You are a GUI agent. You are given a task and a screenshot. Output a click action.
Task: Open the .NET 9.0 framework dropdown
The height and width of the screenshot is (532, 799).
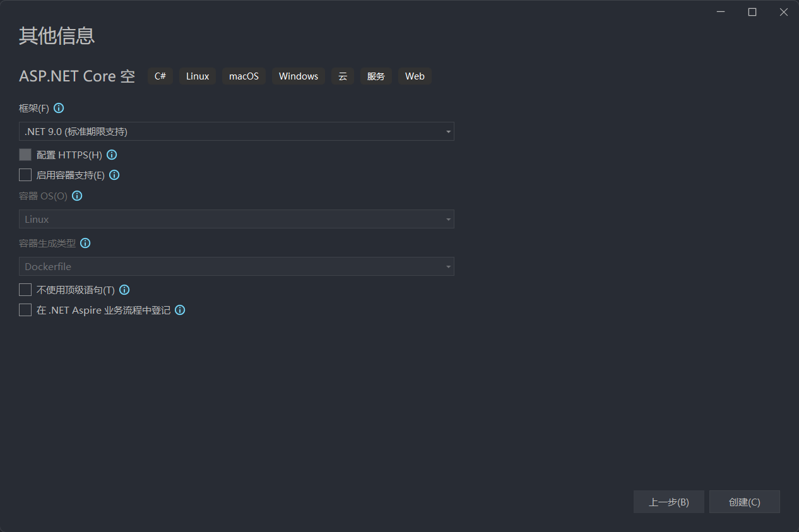[x=236, y=131]
